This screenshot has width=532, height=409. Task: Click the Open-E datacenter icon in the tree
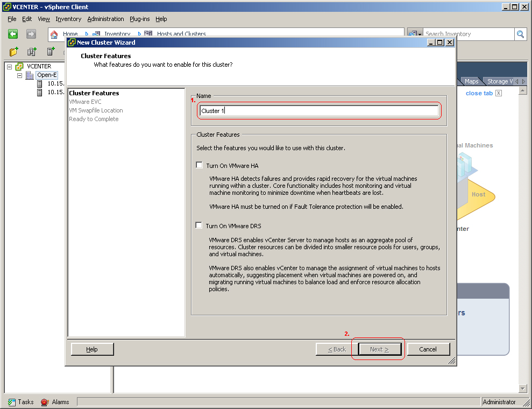30,75
